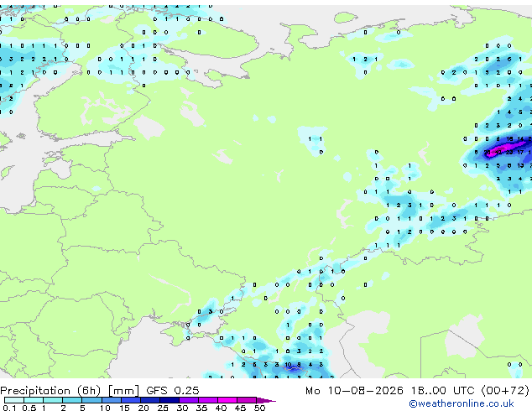Click the 'Precipitation (6h)' title text
532x411 pixels.
click(50, 391)
